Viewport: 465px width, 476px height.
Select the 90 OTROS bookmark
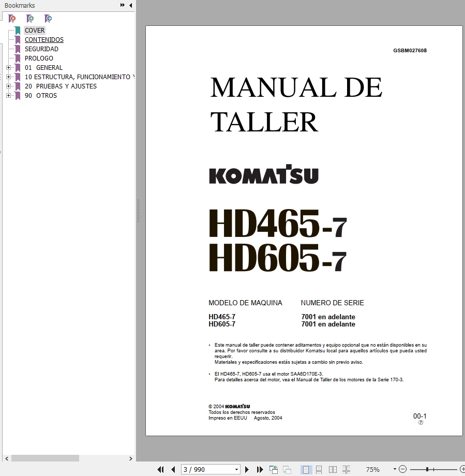click(x=41, y=96)
